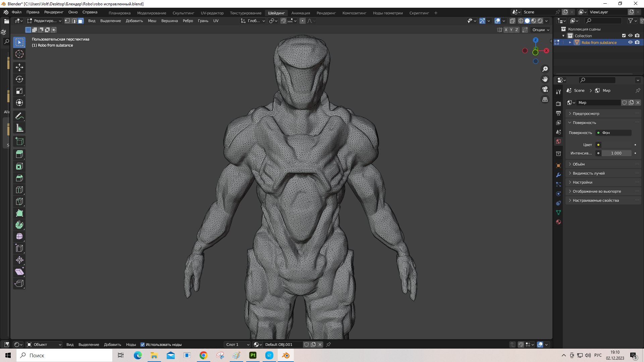Uncheck the Collection exclude checkbox
The height and width of the screenshot is (362, 644).
624,36
